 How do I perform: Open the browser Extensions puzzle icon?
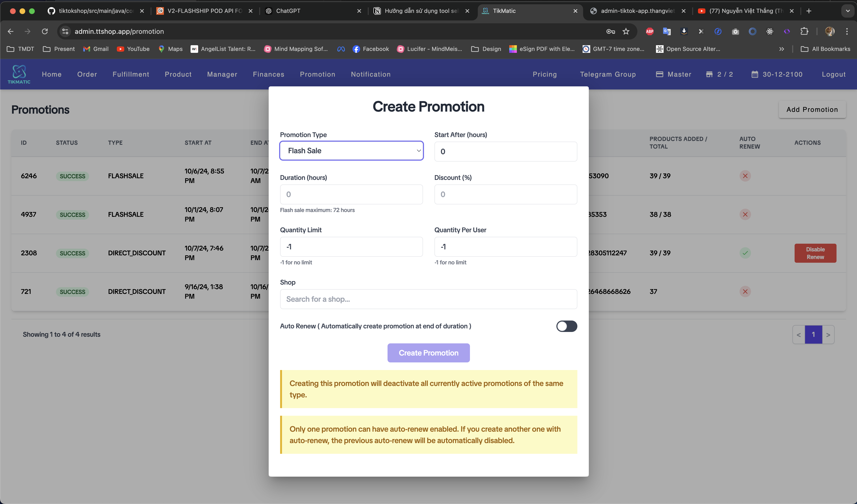[x=804, y=31]
